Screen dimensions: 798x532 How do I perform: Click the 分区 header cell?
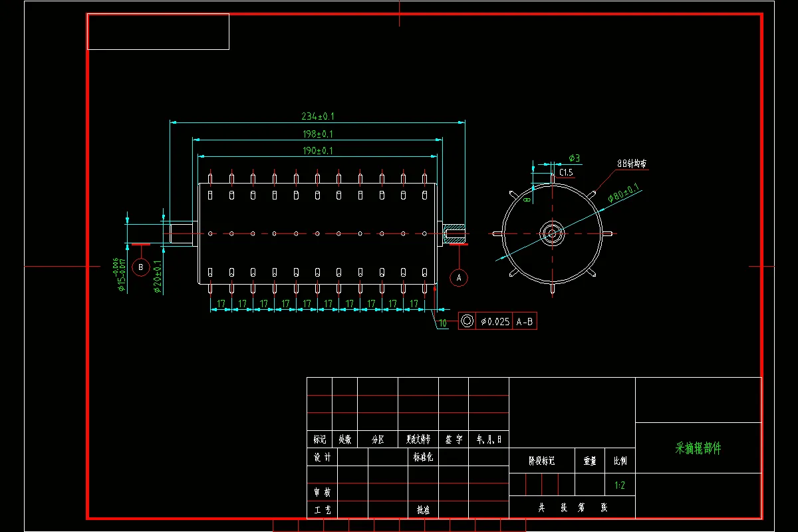pyautogui.click(x=378, y=440)
